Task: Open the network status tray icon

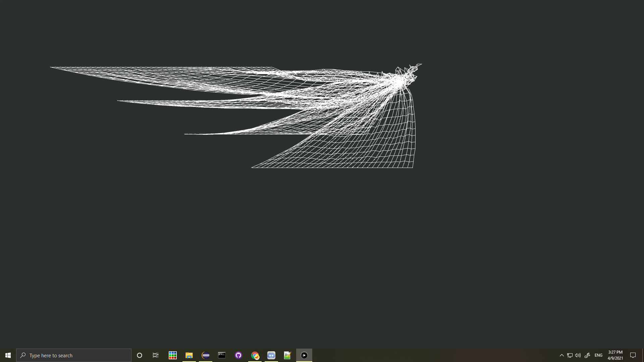Action: coord(570,355)
